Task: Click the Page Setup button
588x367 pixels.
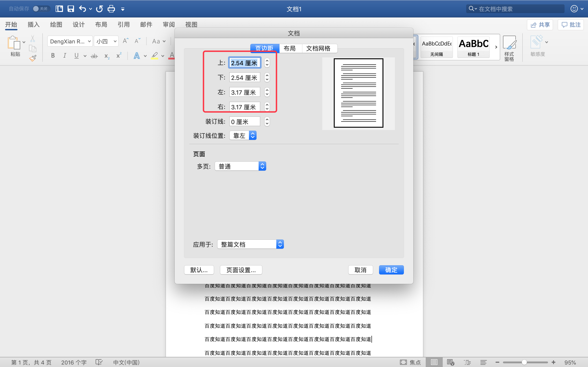Action: click(x=241, y=270)
